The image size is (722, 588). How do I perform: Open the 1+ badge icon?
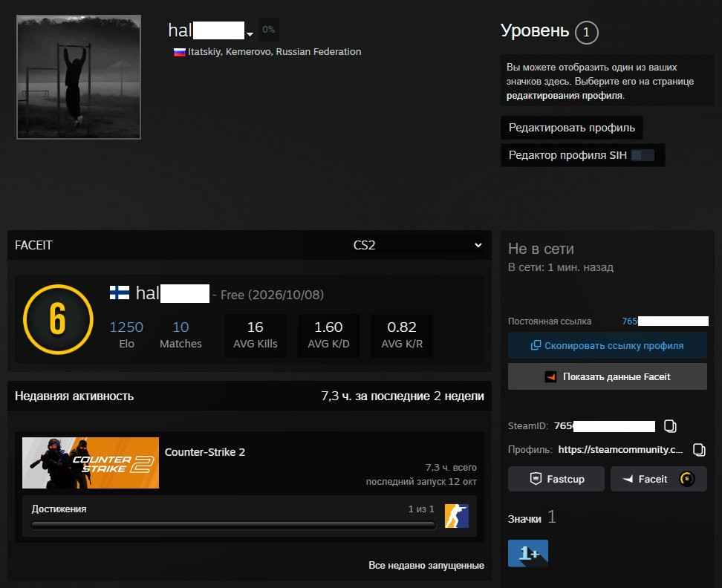pyautogui.click(x=527, y=553)
